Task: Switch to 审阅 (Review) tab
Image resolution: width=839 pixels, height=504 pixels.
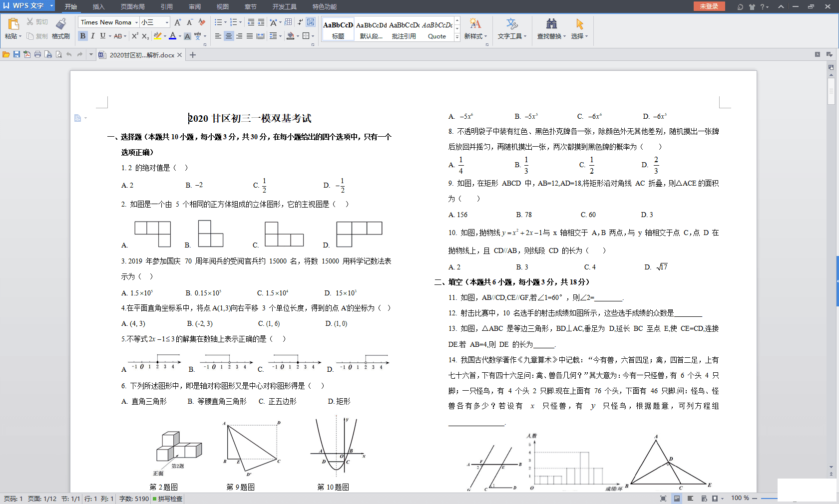Action: (195, 6)
